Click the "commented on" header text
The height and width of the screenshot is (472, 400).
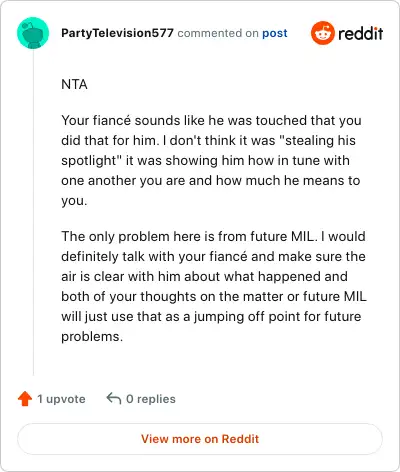click(218, 33)
